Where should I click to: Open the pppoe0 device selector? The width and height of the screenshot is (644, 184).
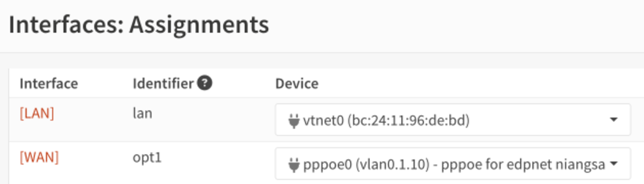tap(453, 164)
